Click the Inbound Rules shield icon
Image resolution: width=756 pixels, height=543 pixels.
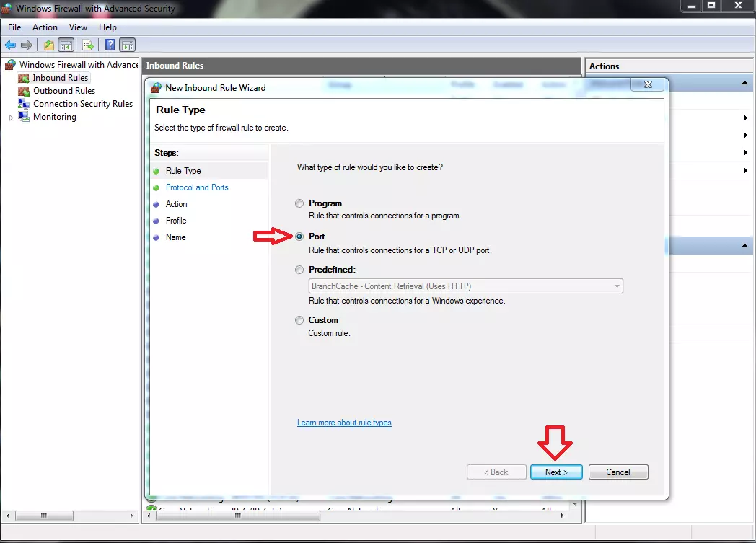click(23, 78)
